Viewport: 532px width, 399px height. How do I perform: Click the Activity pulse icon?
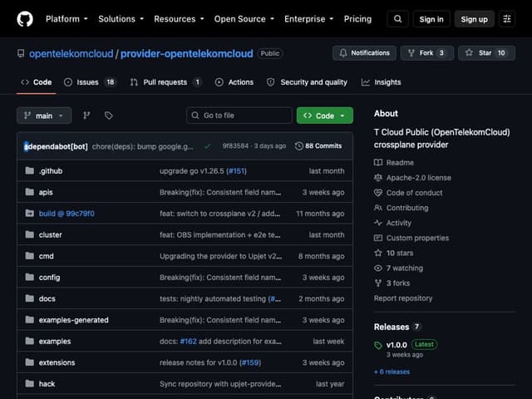378,223
